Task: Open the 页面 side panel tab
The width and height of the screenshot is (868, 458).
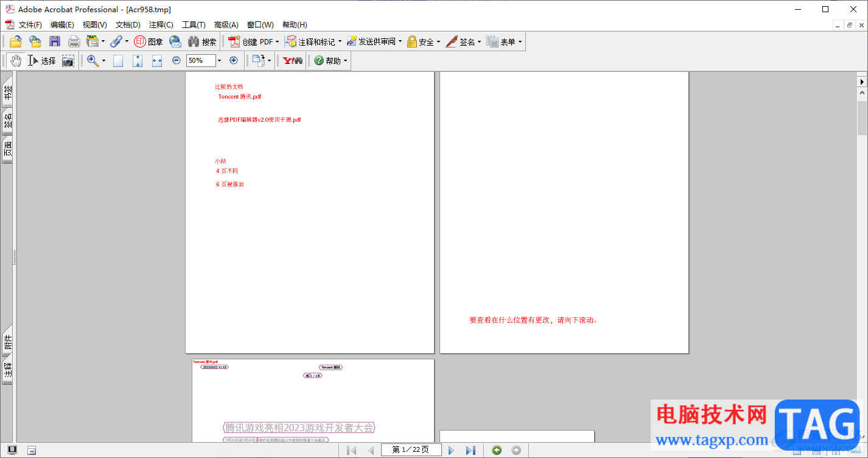Action: click(7, 150)
